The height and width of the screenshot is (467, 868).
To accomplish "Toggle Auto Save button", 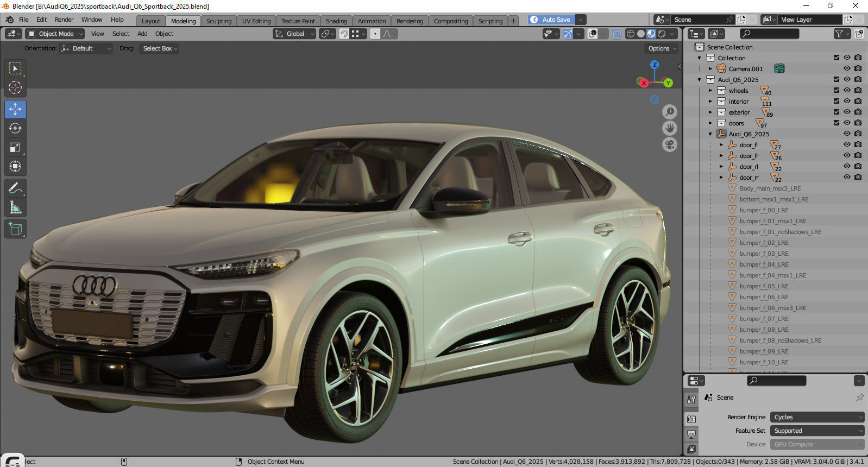I will [551, 20].
